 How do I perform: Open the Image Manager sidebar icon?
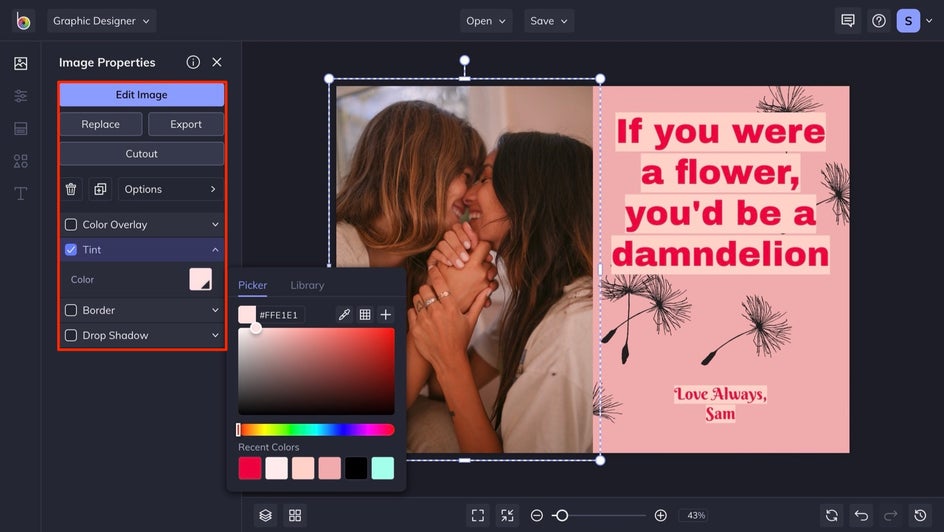20,63
